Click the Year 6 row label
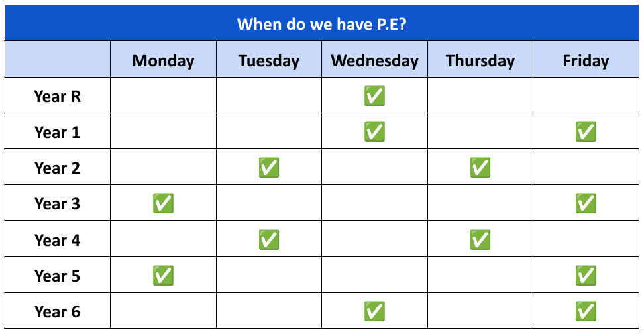Viewport: 644px width, 334px height. point(58,311)
